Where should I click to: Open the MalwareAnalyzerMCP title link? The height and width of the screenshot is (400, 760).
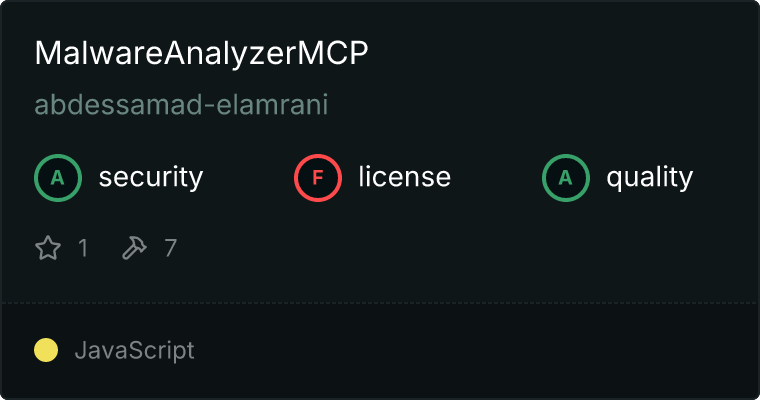202,53
